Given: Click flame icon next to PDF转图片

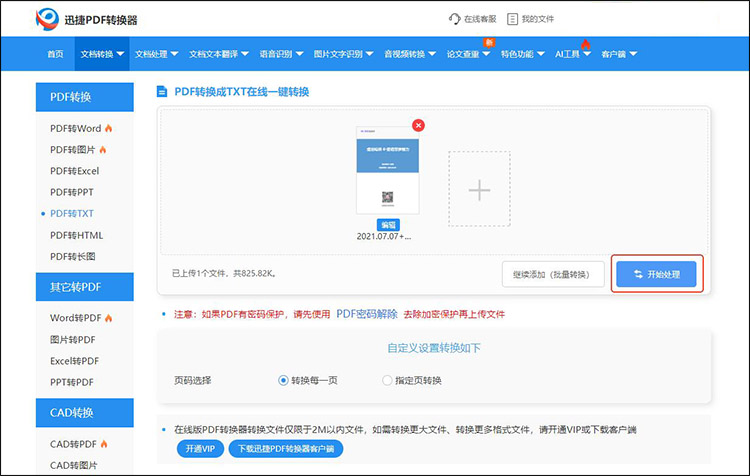Looking at the screenshot, I should (103, 150).
